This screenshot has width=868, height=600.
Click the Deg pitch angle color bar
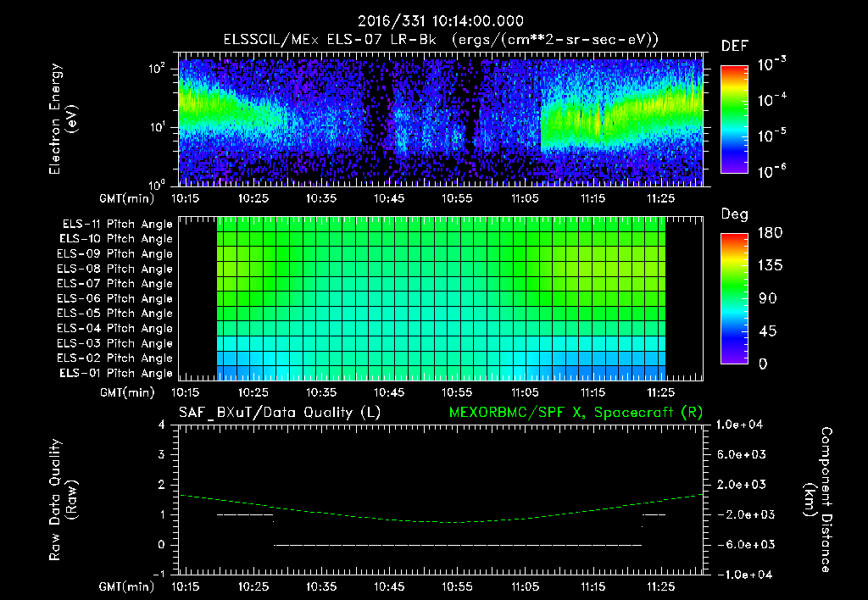coord(734,298)
